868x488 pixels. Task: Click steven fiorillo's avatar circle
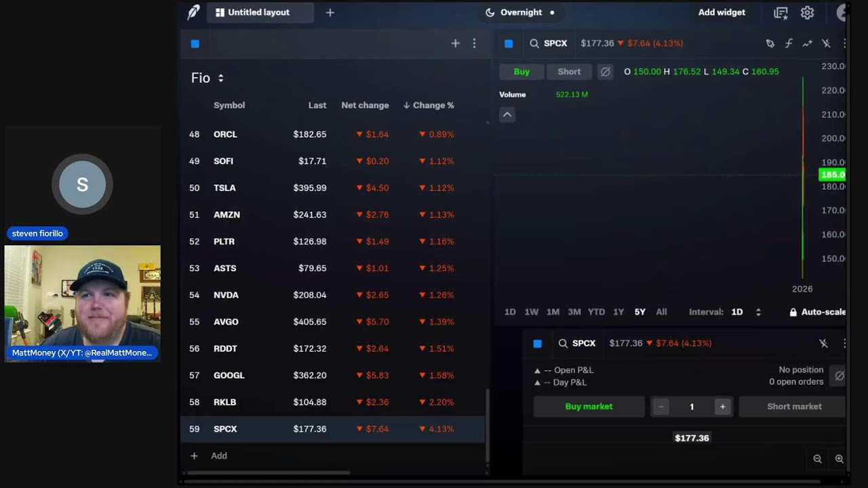coord(82,184)
